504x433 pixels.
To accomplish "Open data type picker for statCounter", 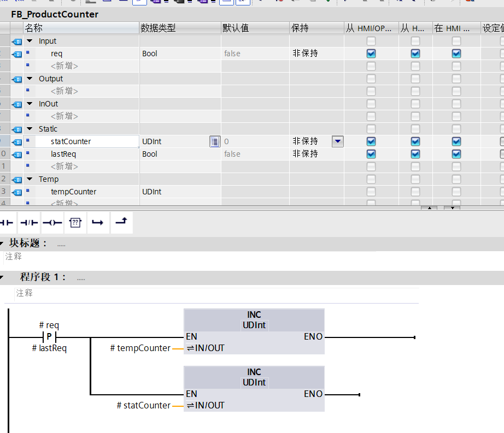I will coord(215,142).
